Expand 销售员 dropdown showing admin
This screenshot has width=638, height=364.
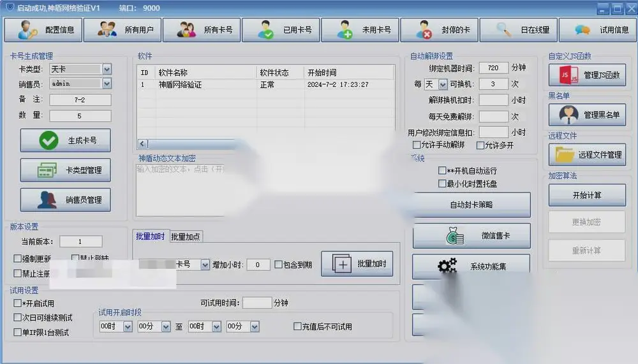point(107,84)
